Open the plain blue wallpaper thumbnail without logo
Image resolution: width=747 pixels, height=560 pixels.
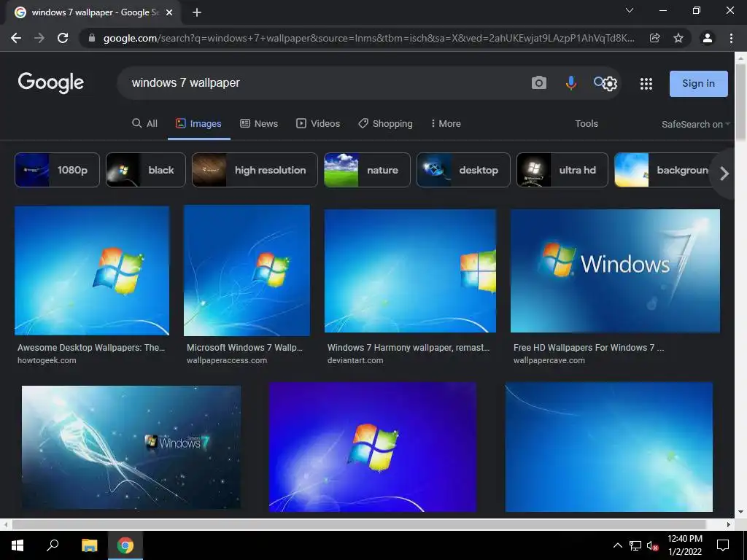(x=609, y=447)
